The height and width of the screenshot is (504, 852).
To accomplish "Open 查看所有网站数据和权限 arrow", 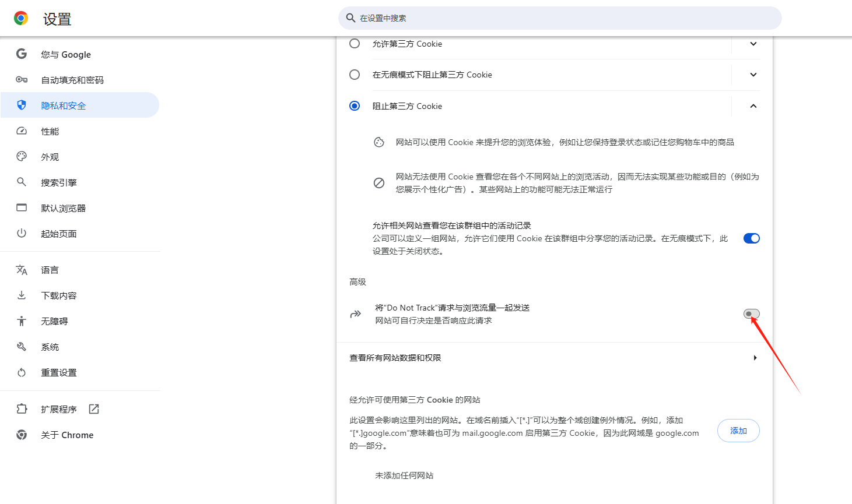I will pos(755,358).
